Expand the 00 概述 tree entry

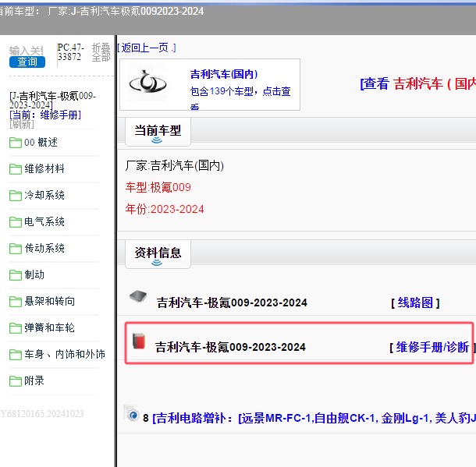(x=41, y=142)
